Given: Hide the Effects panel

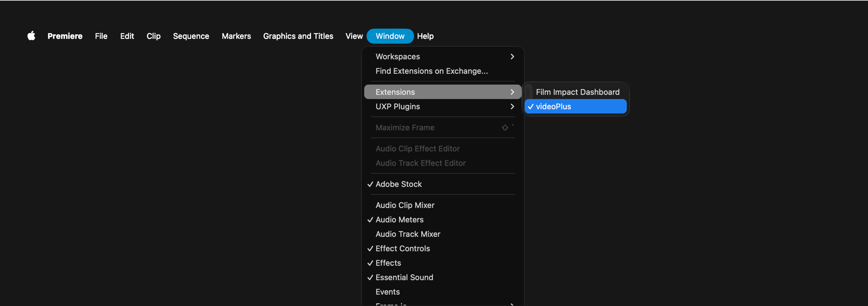Looking at the screenshot, I should [443, 263].
